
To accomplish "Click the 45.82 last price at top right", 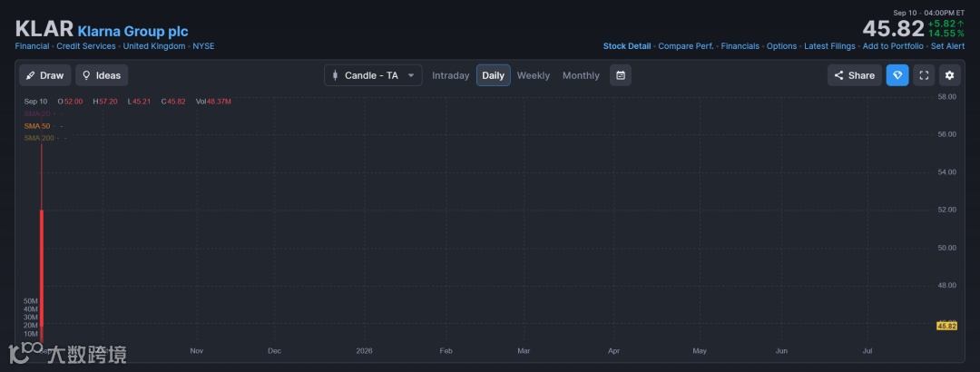I will click(893, 29).
